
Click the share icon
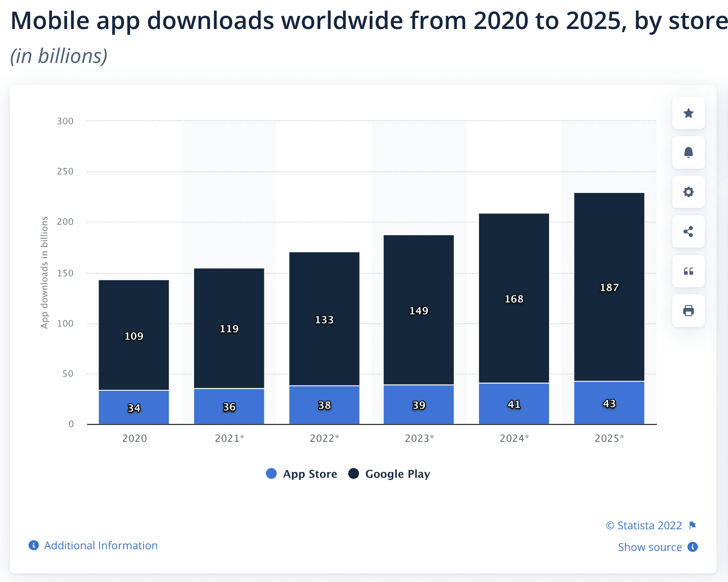(688, 232)
